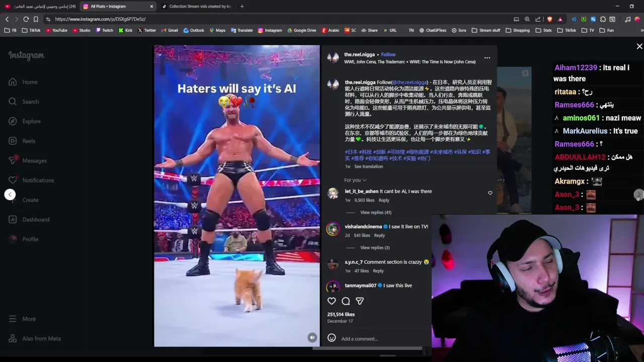Open the Dashboard sidebar item
Screen dimensions: 644x362
[29, 220]
